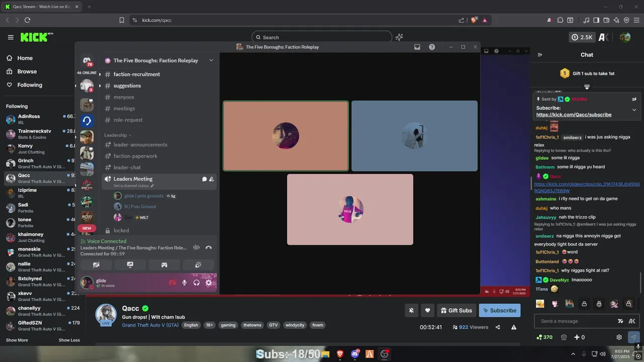Select the Windy City server icon
644x362 pixels.
click(x=87, y=185)
